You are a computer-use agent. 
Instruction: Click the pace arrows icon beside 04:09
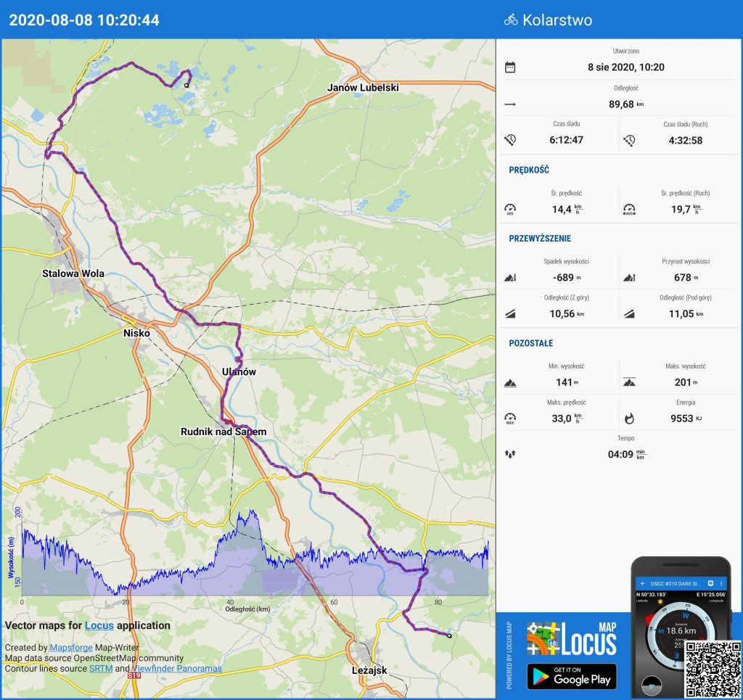point(510,454)
